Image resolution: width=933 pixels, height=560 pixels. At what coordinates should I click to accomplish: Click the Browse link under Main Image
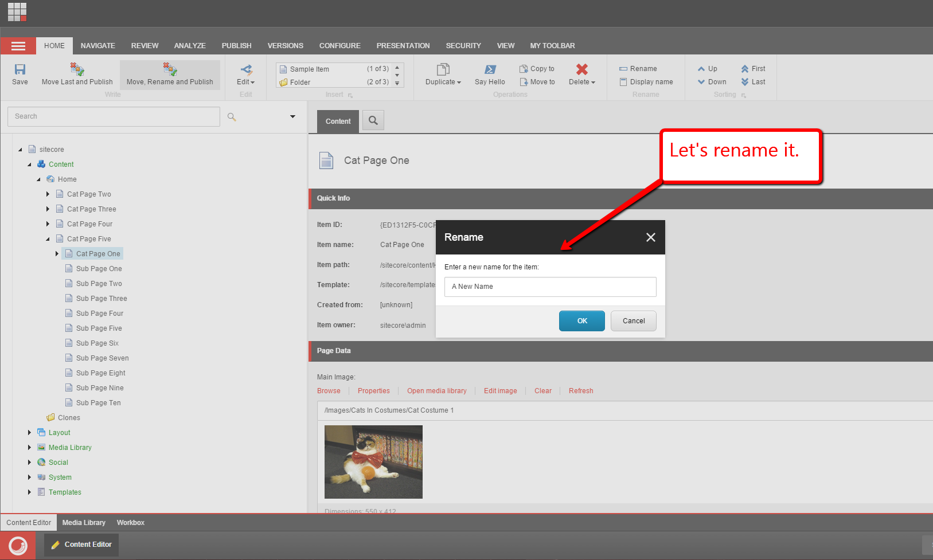(329, 391)
